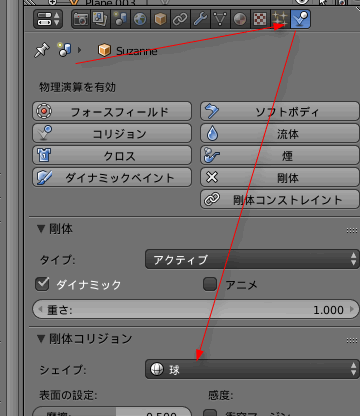Enable 煙 smoke physics
This screenshot has height=416, width=360.
[x=280, y=155]
